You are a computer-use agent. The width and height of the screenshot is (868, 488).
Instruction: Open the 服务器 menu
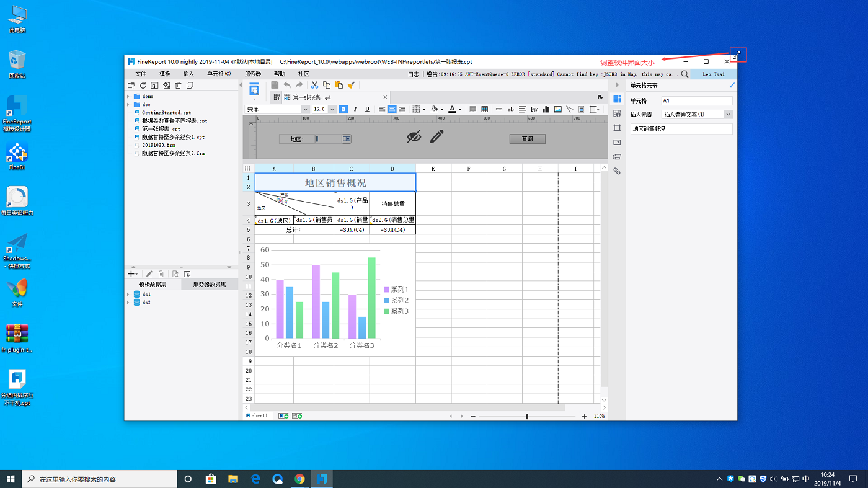[x=253, y=74]
